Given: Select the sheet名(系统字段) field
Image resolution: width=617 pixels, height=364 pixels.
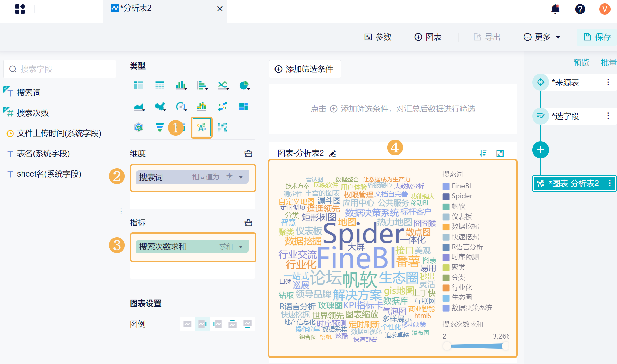Looking at the screenshot, I should pos(49,174).
